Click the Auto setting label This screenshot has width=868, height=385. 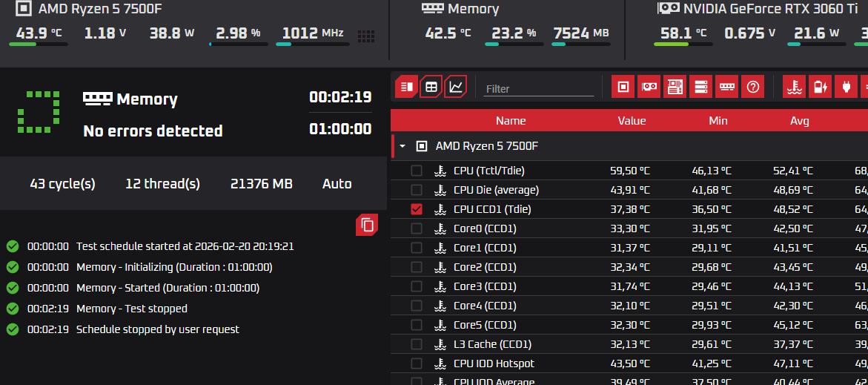coord(337,184)
